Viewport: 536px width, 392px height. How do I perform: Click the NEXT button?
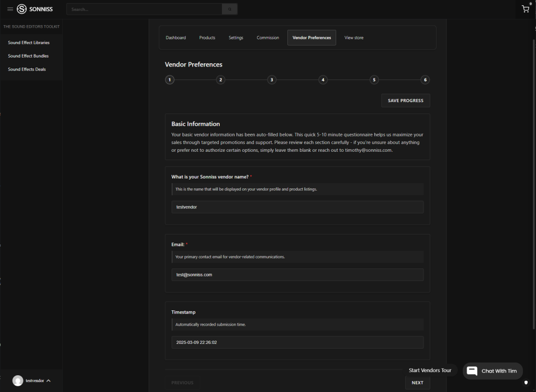(417, 383)
